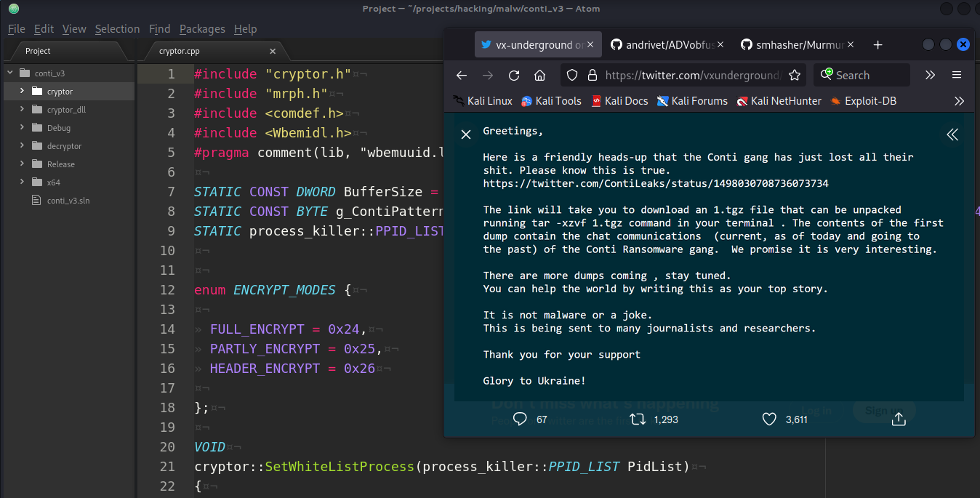
Task: Go back in the Firefox browser
Action: click(x=462, y=75)
